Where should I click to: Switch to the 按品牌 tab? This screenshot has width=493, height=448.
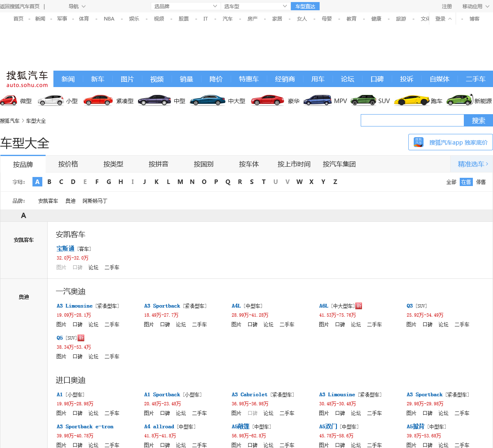(23, 164)
